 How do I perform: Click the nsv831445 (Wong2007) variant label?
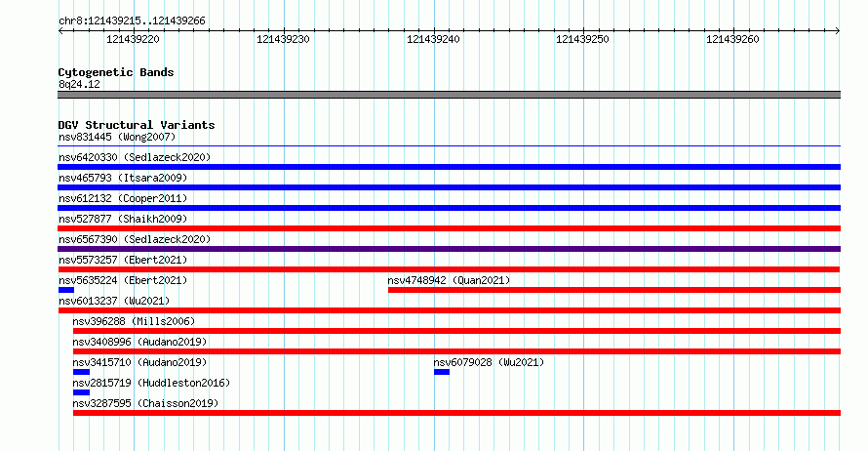click(x=117, y=137)
